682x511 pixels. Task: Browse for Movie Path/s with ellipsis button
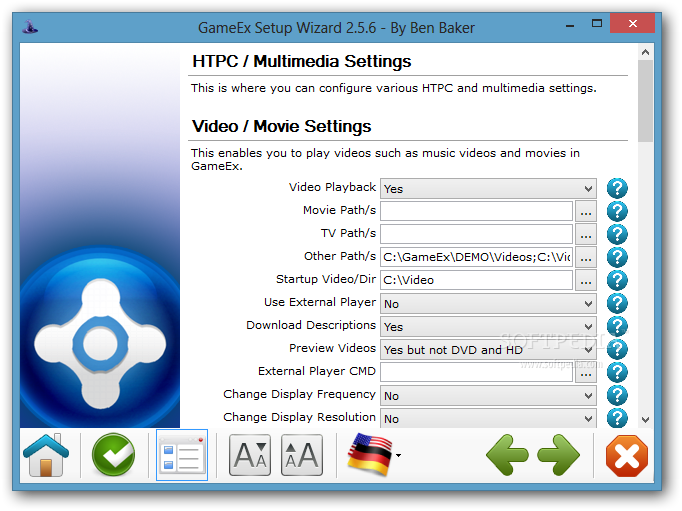click(586, 211)
